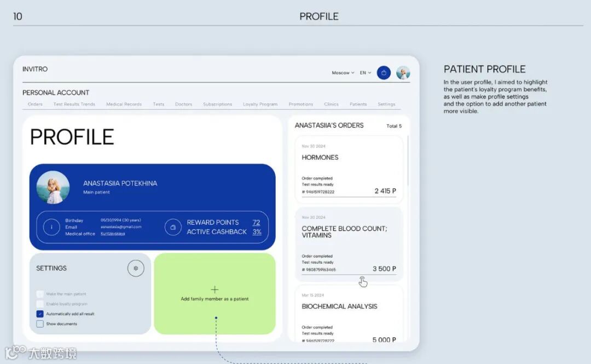Open the Tests tab
Image resolution: width=591 pixels, height=364 pixels.
point(159,104)
